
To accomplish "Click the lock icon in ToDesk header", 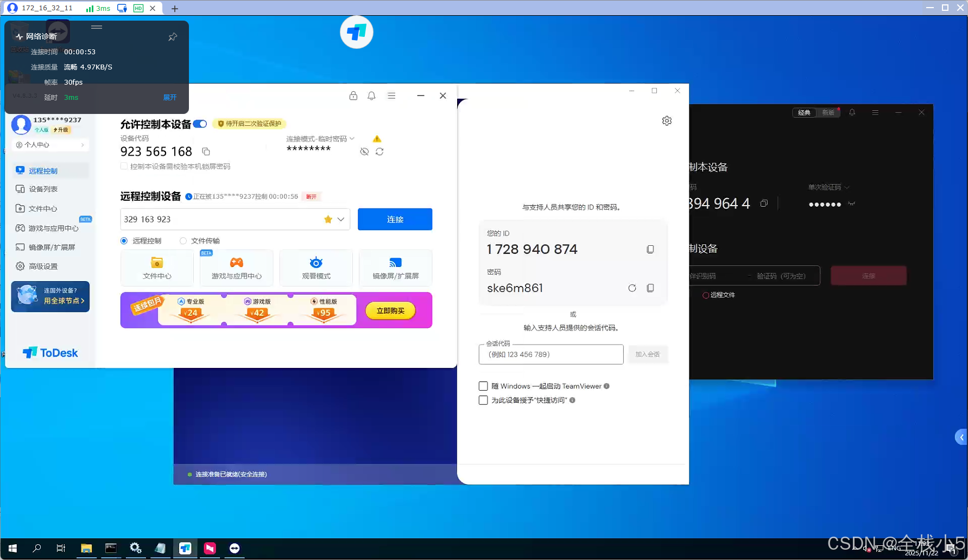I will coord(353,96).
